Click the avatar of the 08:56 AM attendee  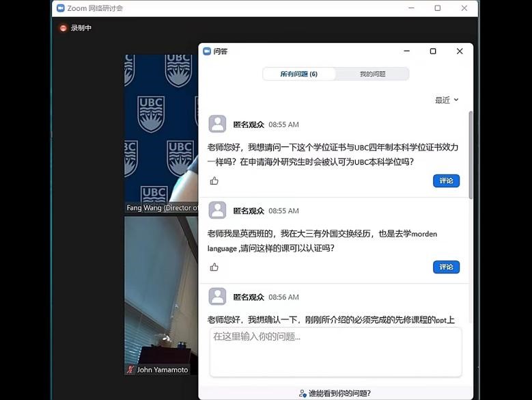[217, 297]
